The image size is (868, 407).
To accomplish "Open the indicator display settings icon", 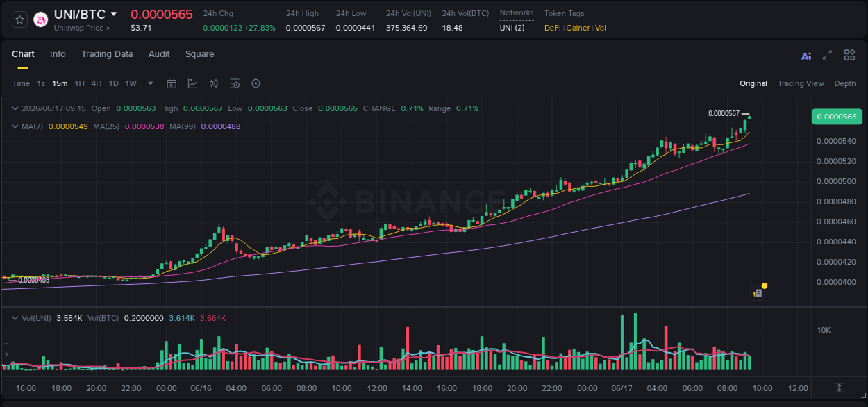I will (235, 83).
